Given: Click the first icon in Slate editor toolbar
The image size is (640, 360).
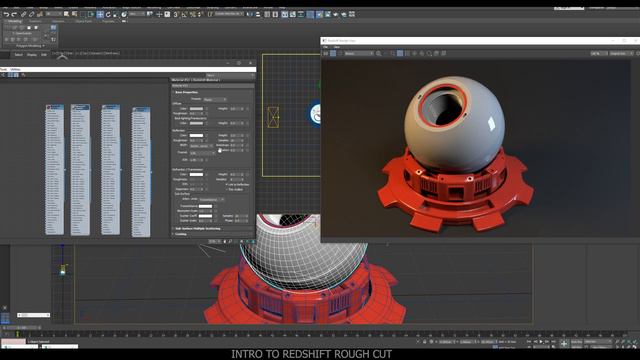Looking at the screenshot, I should click(3, 75).
